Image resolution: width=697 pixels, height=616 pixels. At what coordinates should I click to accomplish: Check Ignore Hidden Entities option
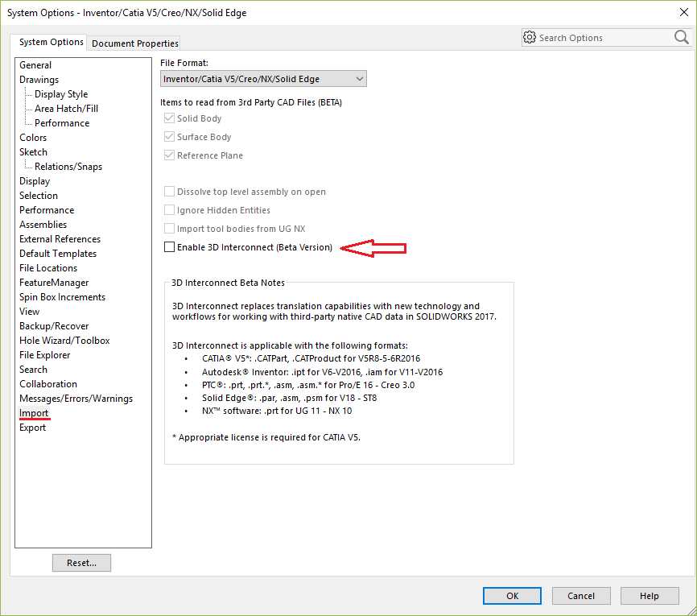click(169, 210)
